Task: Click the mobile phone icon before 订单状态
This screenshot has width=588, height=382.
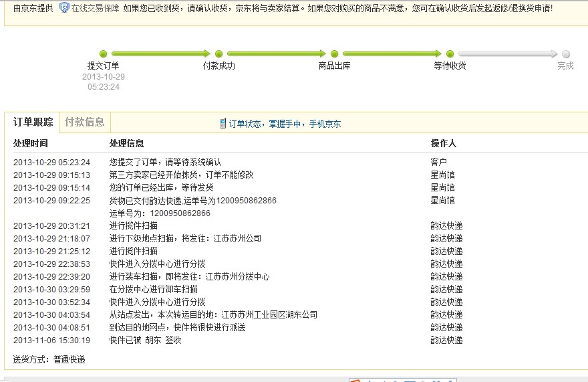Action: pos(223,123)
